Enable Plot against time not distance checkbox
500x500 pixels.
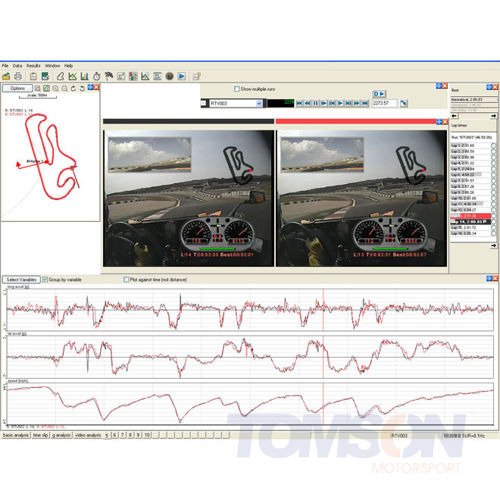tap(126, 280)
